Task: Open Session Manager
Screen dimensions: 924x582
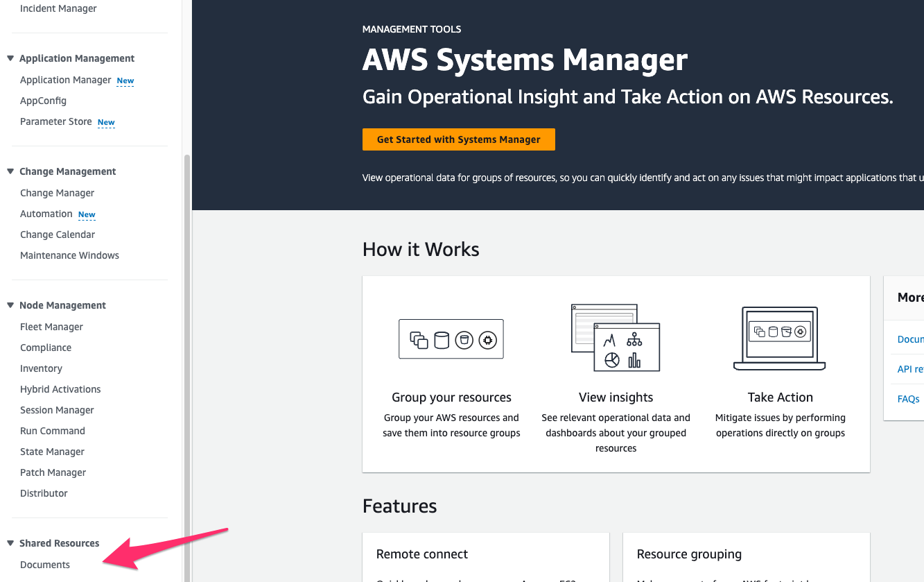Action: tap(57, 410)
